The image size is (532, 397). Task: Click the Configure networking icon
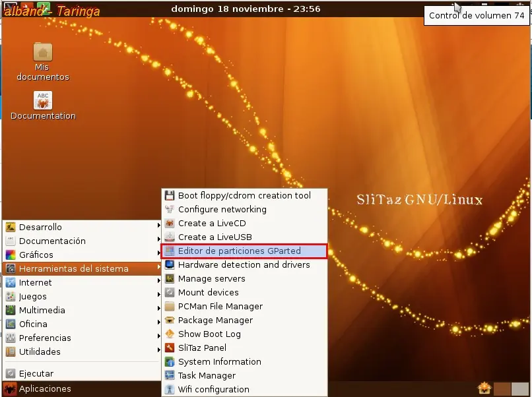coord(170,210)
